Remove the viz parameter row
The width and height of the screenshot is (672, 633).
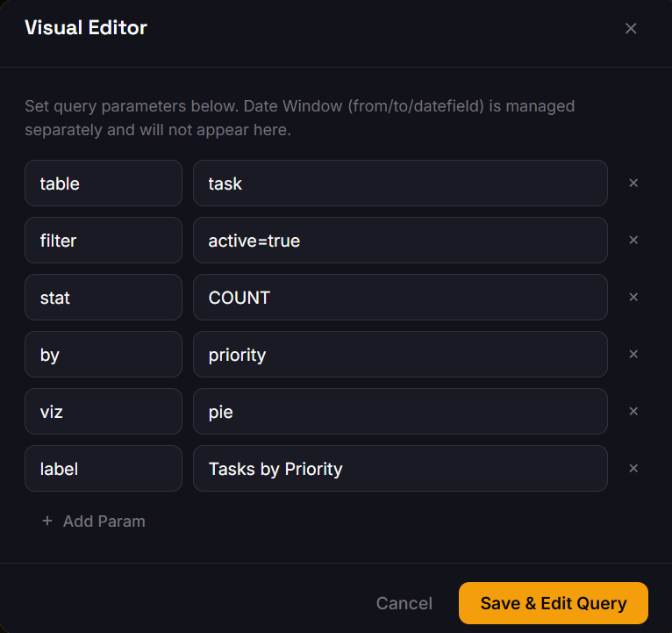point(633,411)
